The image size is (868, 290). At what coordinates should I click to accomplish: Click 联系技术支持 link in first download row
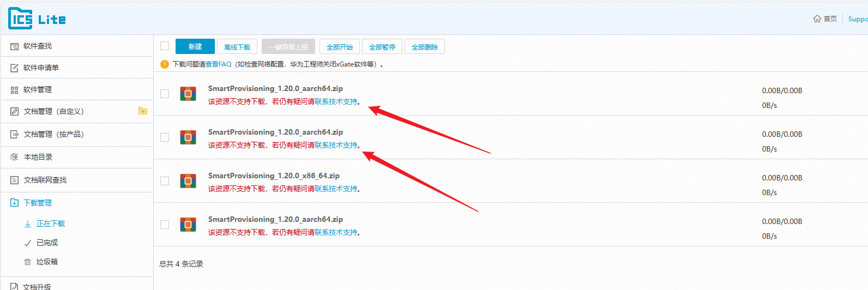[336, 101]
